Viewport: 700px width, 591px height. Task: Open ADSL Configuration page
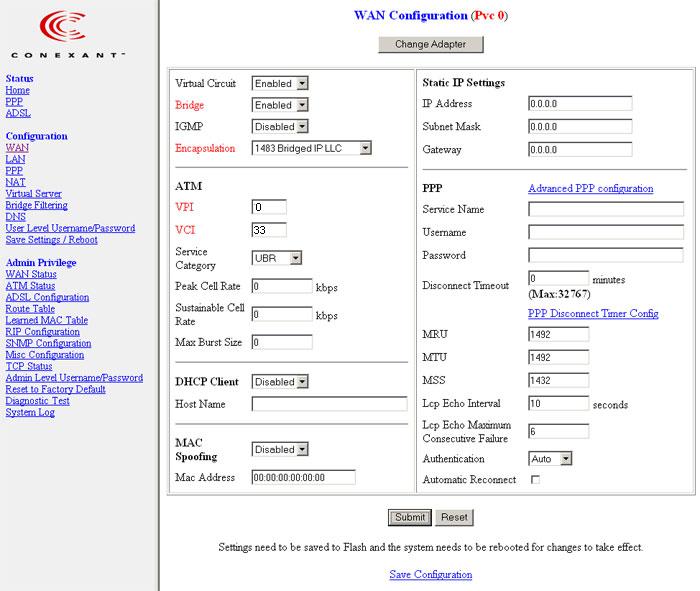tap(47, 297)
